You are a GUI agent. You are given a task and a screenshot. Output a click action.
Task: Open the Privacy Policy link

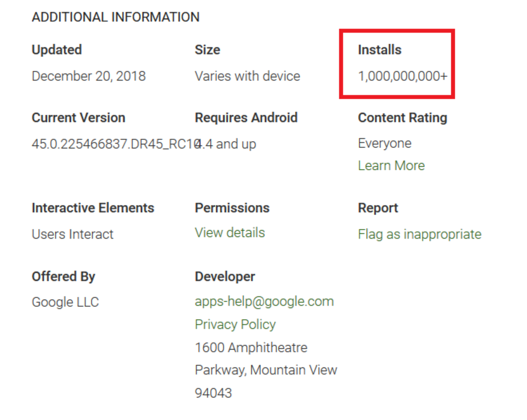point(235,325)
